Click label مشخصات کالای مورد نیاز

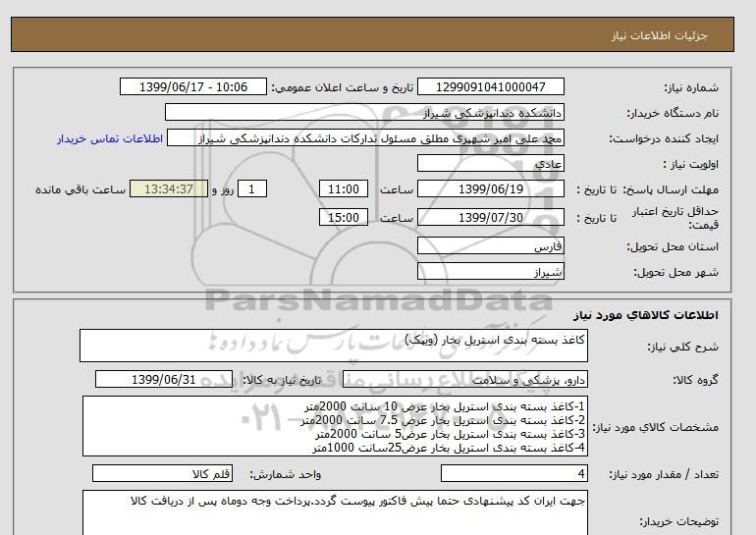click(x=655, y=427)
